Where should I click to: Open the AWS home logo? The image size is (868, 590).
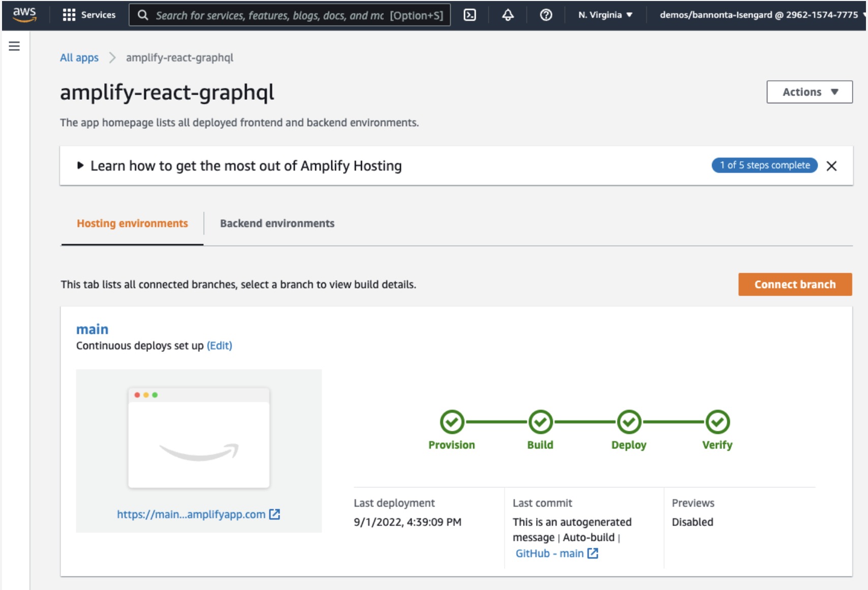coord(24,15)
